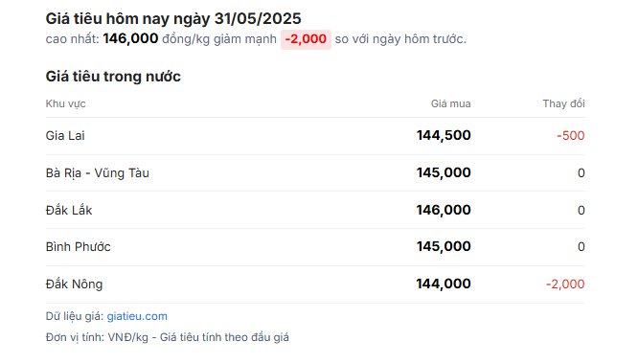This screenshot has height=364, width=638.
Task: Select the Đắk Lắk region name
Action: (69, 210)
